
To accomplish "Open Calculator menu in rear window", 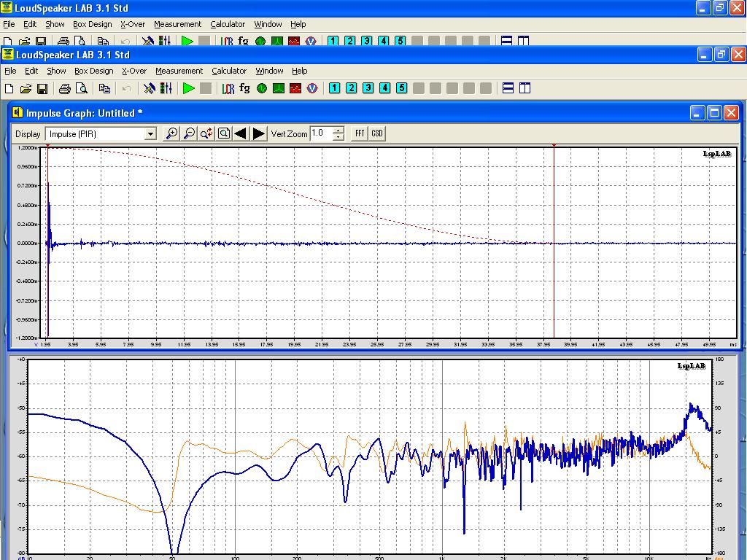I will [228, 24].
